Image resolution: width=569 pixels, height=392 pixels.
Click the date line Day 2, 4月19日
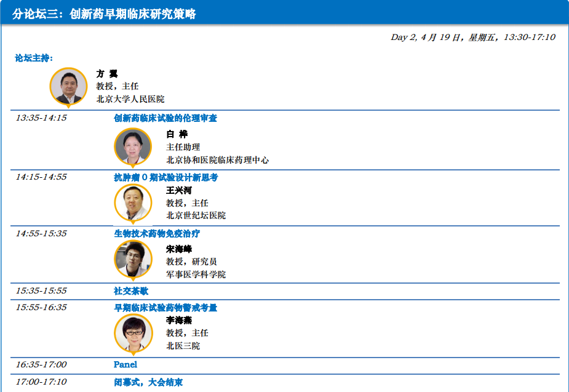pos(473,37)
